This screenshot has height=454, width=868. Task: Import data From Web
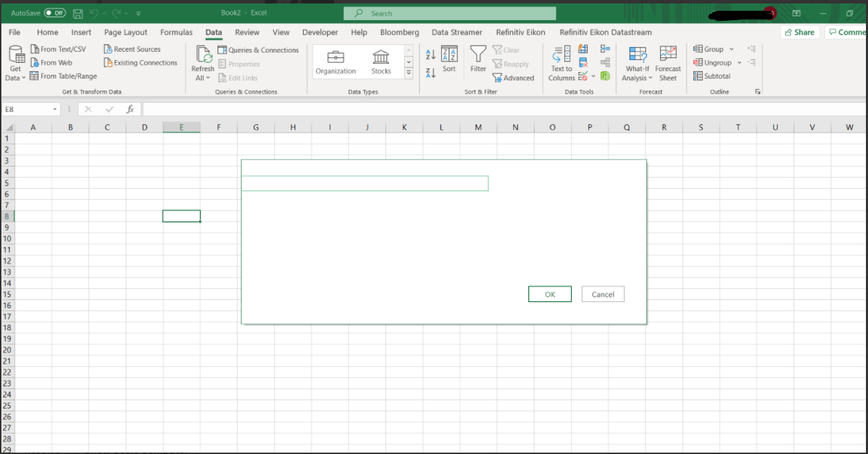(x=51, y=63)
